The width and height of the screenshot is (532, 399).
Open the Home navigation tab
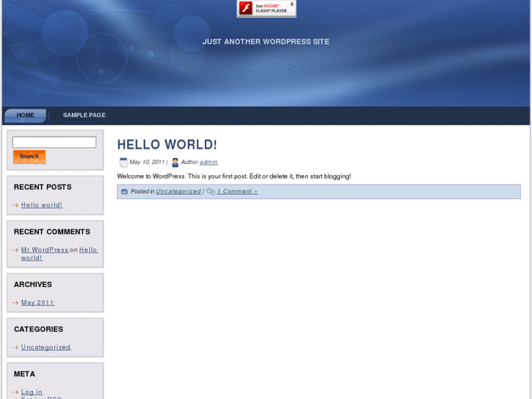(x=26, y=116)
